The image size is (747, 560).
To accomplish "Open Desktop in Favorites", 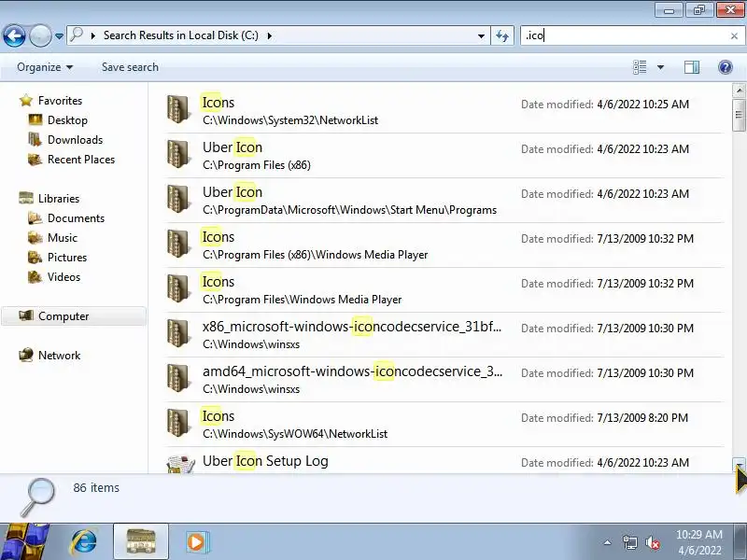I will click(x=67, y=120).
